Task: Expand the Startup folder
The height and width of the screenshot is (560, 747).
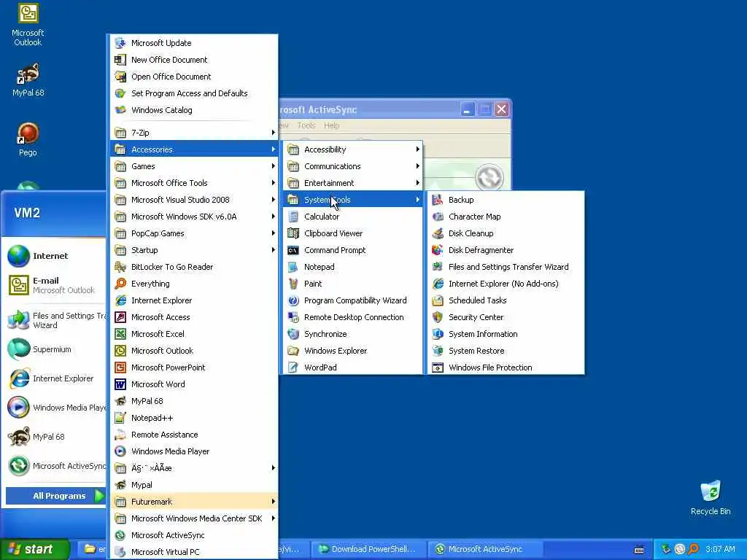Action: pos(194,250)
